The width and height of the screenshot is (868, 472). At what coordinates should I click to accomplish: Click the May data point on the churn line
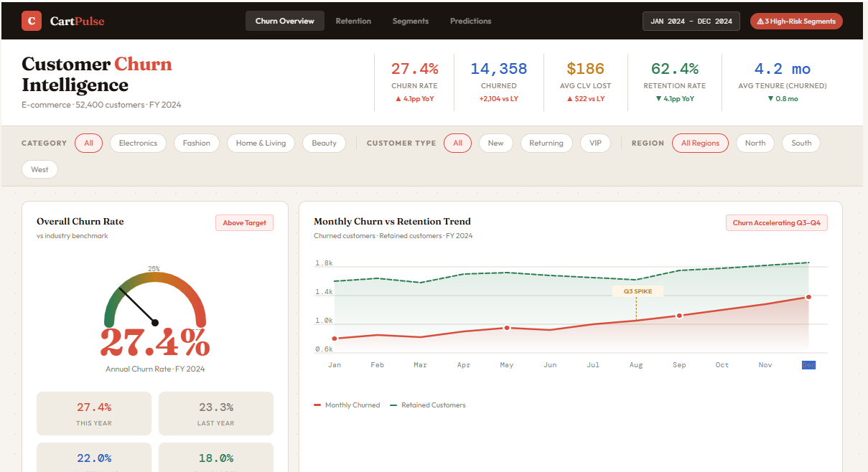tap(507, 328)
